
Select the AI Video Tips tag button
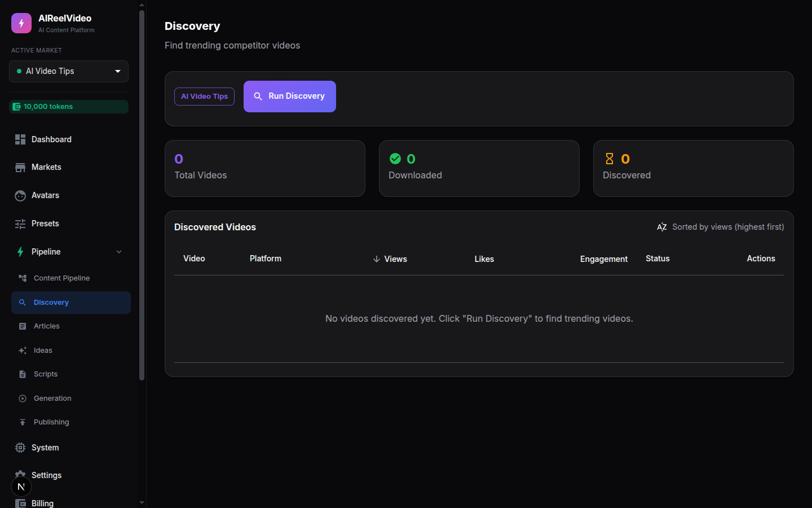pyautogui.click(x=204, y=97)
